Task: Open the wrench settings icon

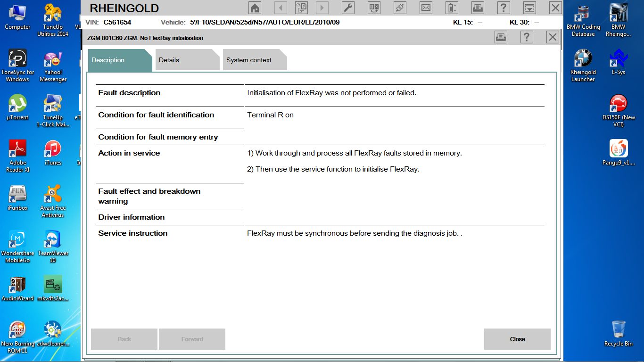Action: (x=347, y=8)
